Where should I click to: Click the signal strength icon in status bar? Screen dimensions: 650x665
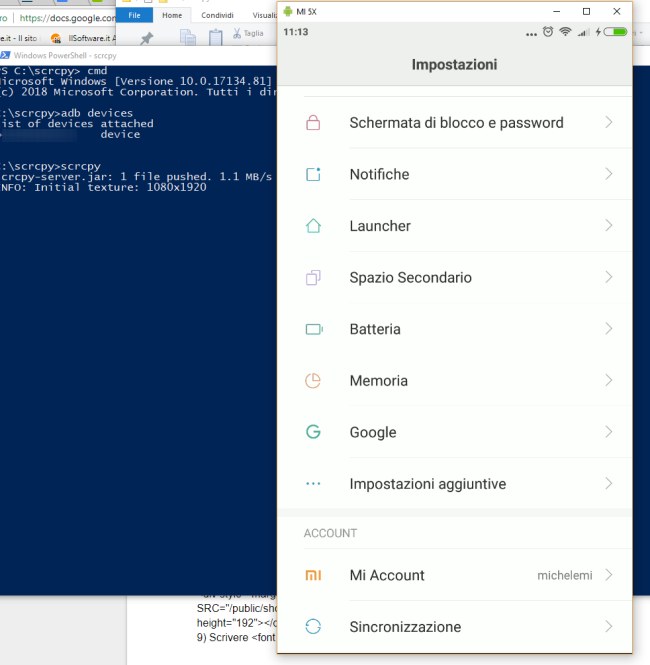click(x=583, y=32)
